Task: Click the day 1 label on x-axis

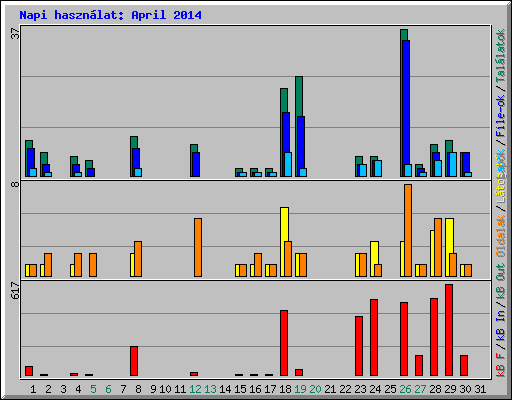Action: pyautogui.click(x=33, y=389)
